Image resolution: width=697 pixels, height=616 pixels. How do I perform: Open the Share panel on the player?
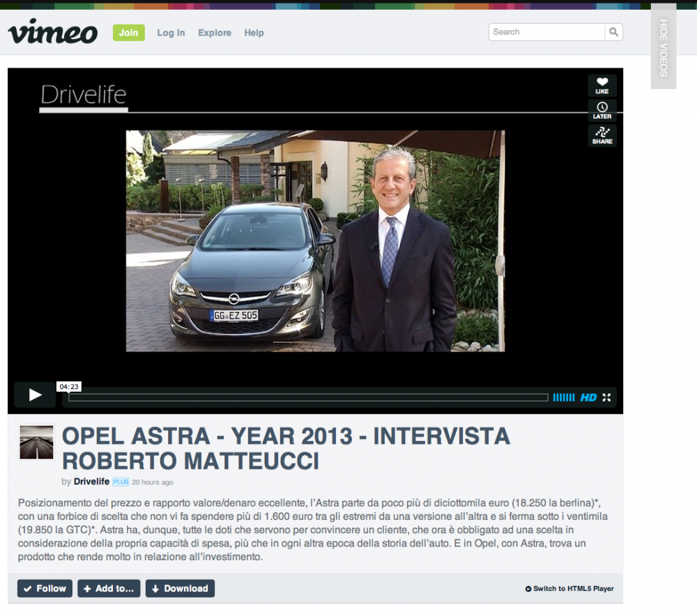tap(602, 134)
